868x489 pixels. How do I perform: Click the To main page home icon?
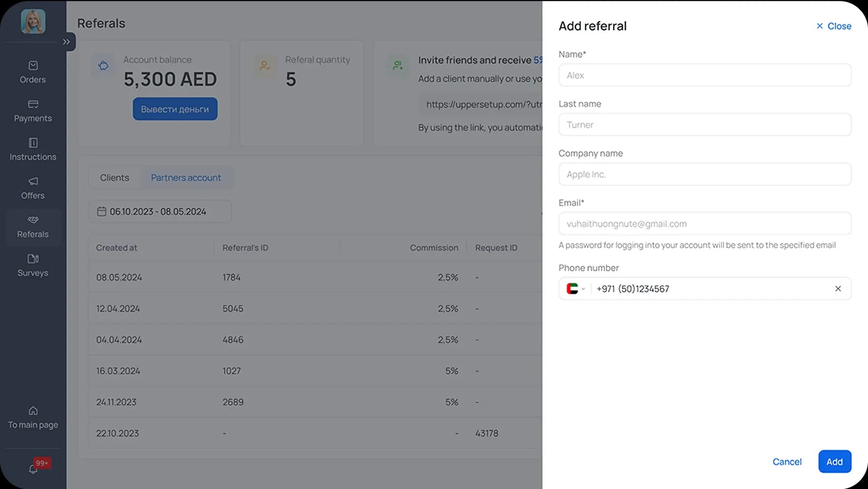pos(33,411)
